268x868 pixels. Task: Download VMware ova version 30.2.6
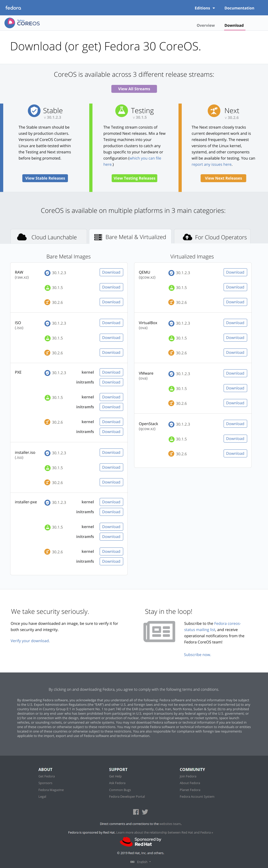(x=235, y=403)
